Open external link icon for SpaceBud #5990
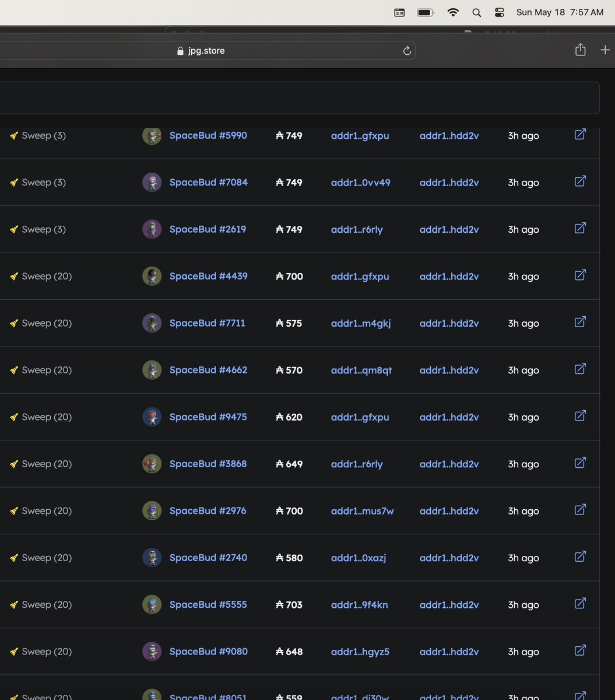This screenshot has width=615, height=700. tap(580, 134)
